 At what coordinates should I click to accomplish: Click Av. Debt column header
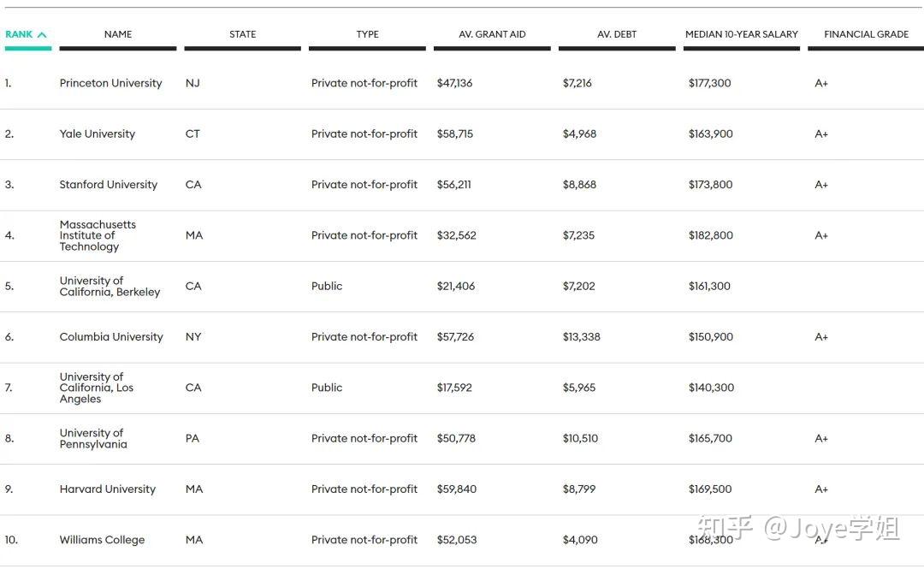point(617,34)
